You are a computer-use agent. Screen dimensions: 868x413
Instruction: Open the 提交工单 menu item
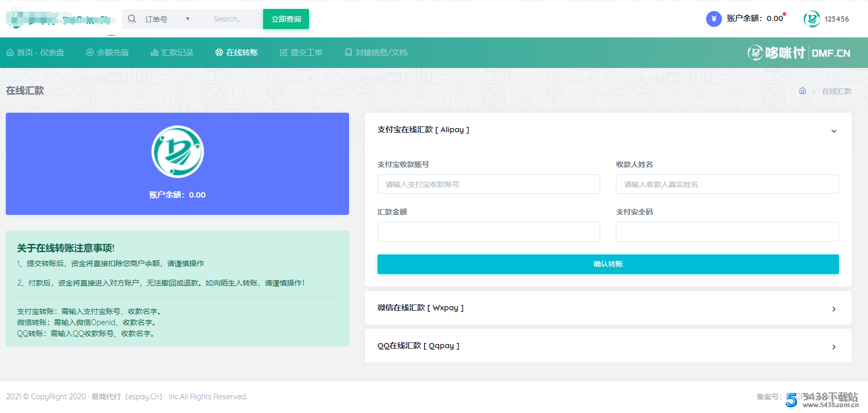pos(301,53)
